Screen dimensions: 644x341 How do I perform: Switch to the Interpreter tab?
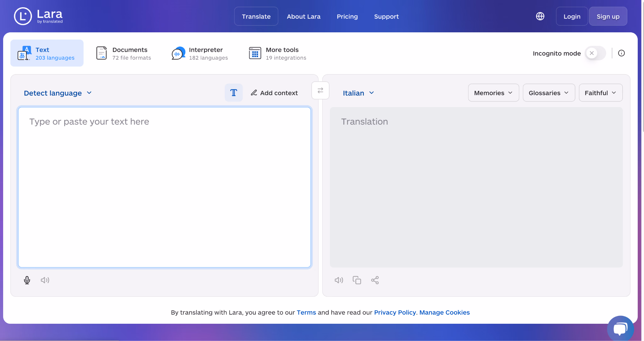[x=200, y=53]
